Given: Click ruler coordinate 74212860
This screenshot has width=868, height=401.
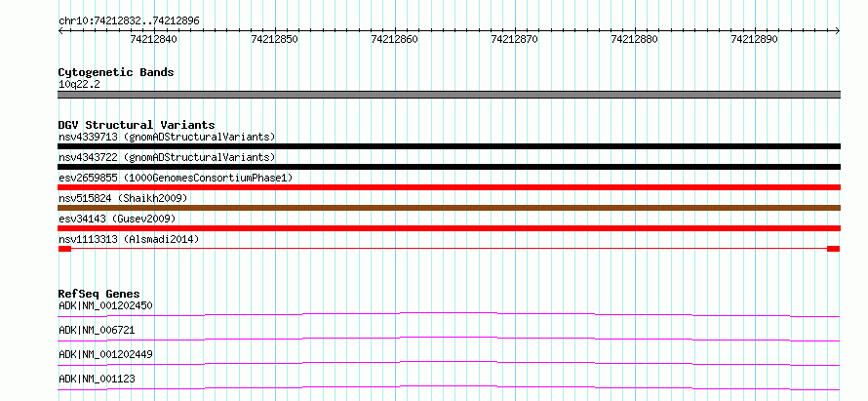Looking at the screenshot, I should tap(394, 39).
